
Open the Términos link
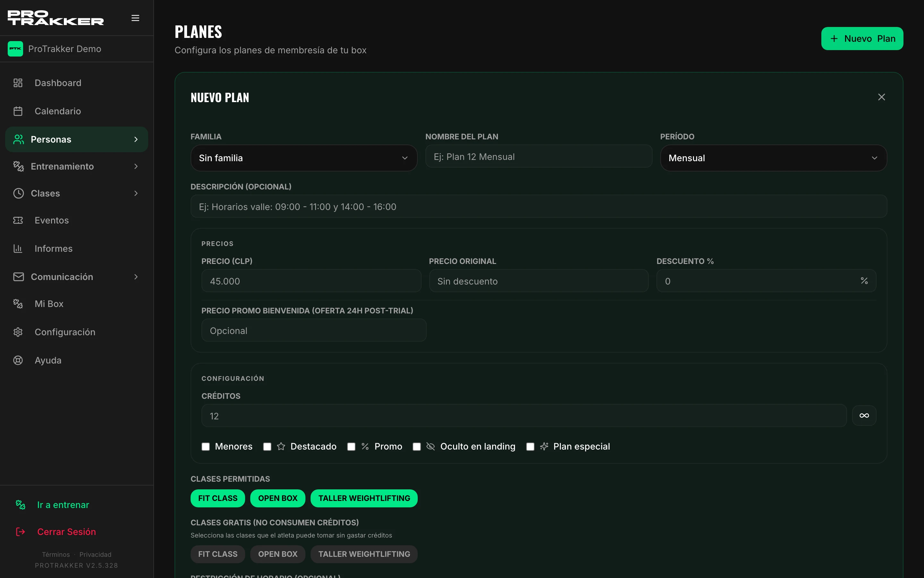[x=56, y=554]
